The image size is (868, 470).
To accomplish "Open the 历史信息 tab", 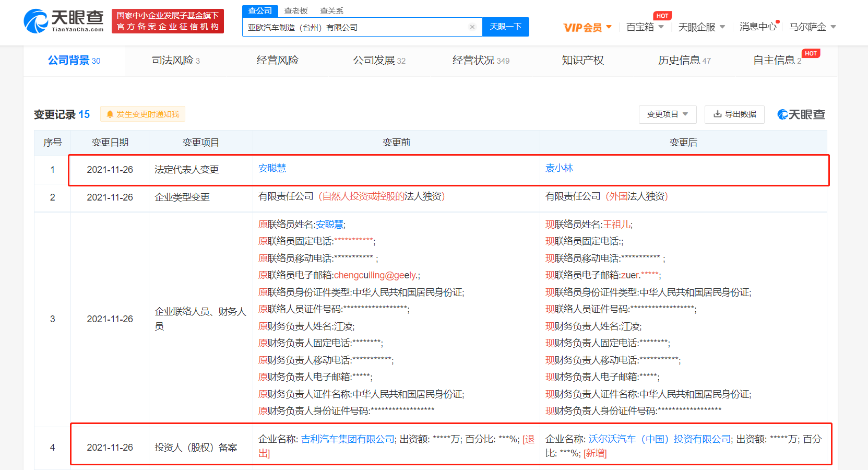I will [x=684, y=61].
